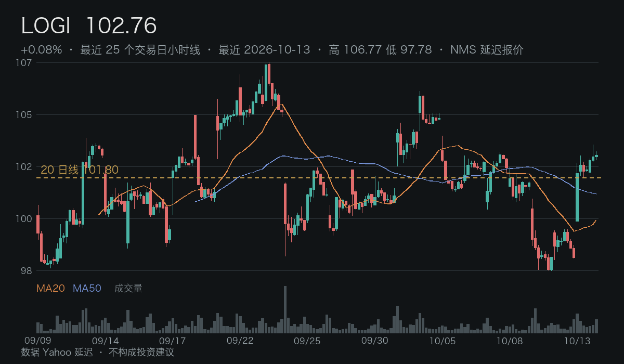Select the 10/08 date axis label

(x=510, y=341)
